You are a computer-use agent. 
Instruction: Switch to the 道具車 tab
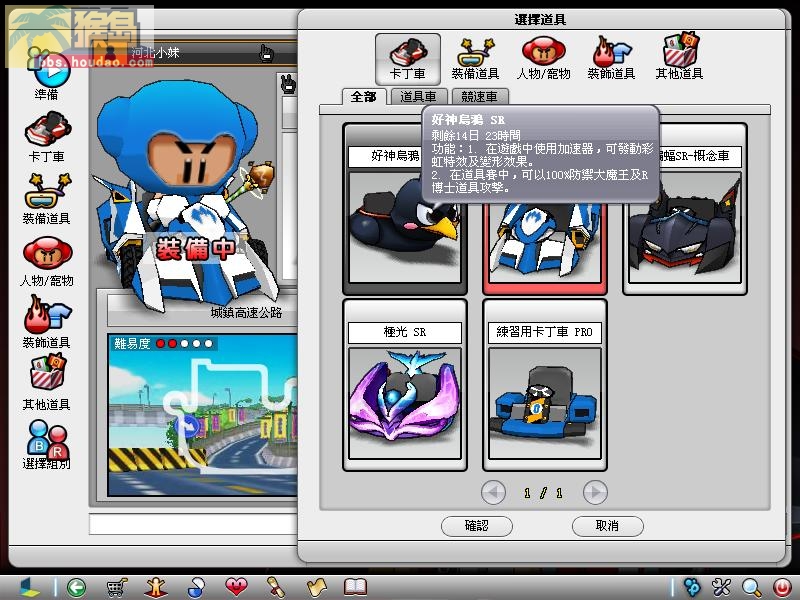point(418,96)
